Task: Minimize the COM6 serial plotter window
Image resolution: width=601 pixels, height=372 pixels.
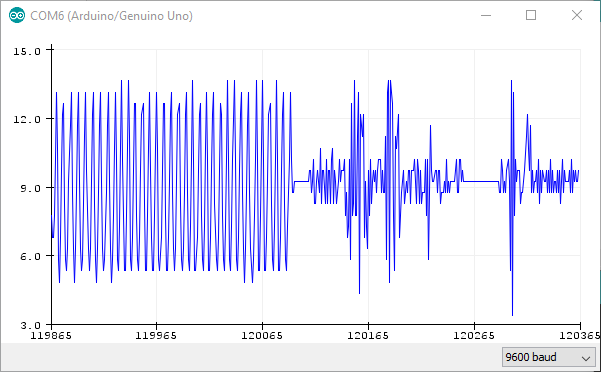Action: [x=486, y=15]
